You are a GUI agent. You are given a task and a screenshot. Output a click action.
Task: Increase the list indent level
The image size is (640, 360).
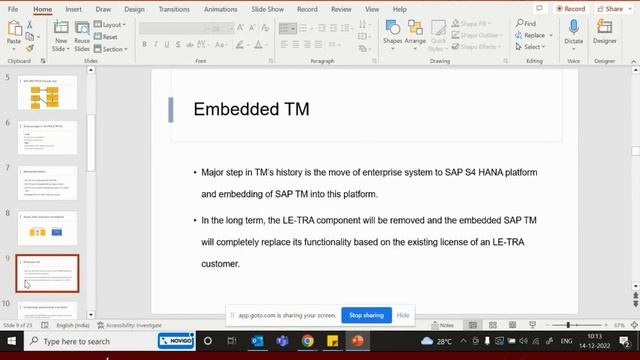(x=333, y=28)
